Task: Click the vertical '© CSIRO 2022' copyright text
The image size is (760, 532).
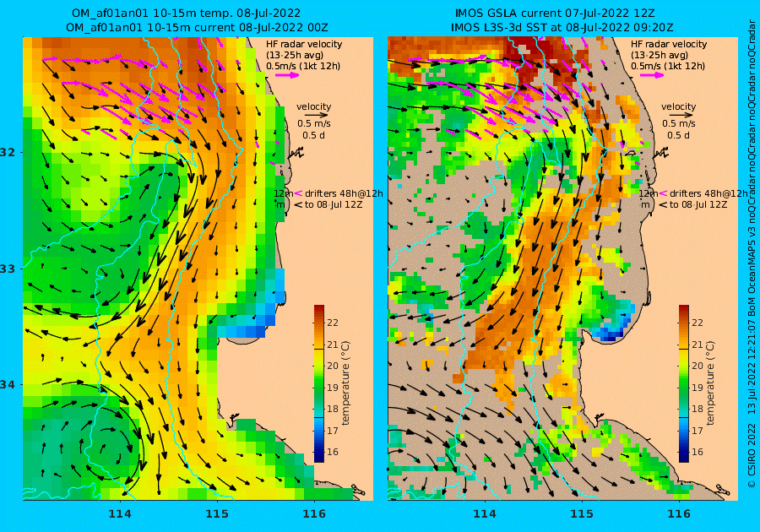Action: [x=752, y=455]
